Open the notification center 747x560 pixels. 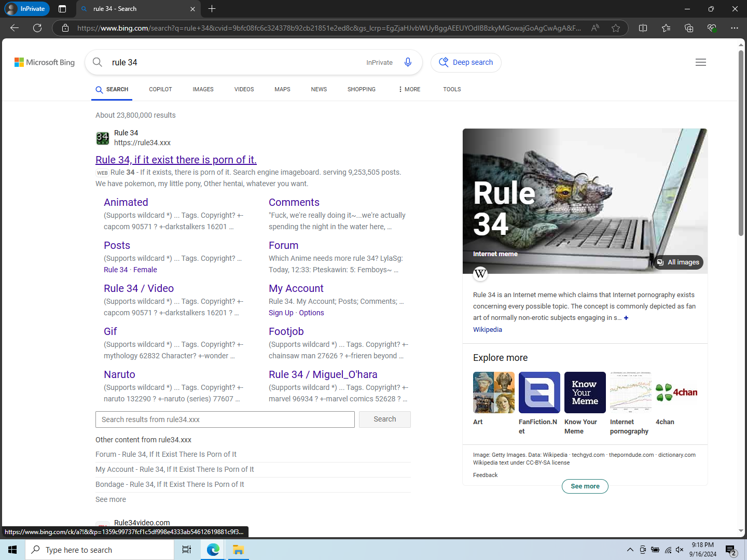point(731,550)
